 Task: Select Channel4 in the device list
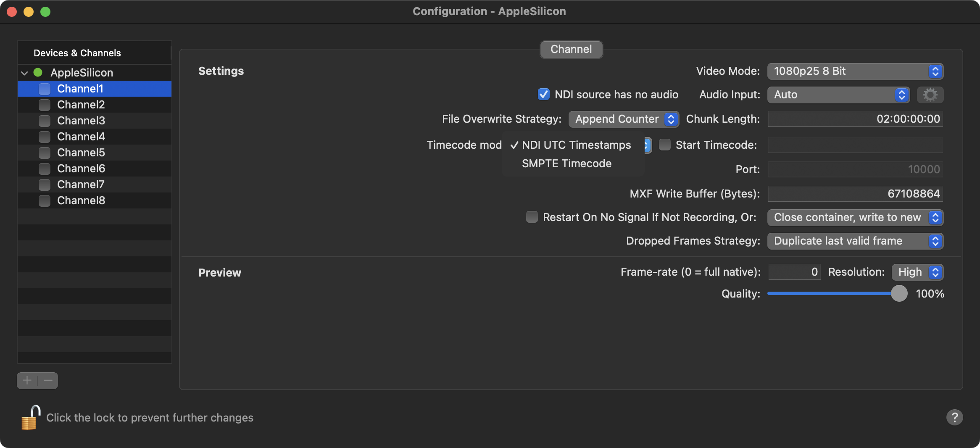(x=95, y=137)
